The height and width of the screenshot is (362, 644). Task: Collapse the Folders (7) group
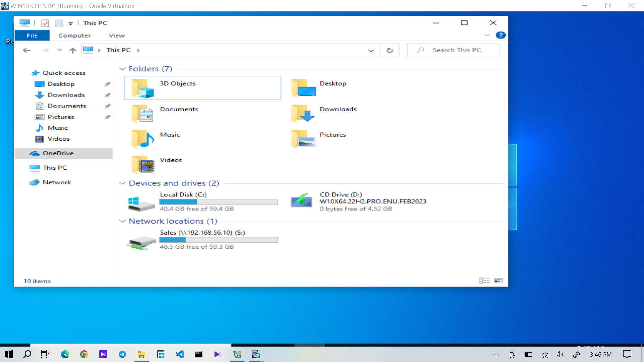point(122,69)
